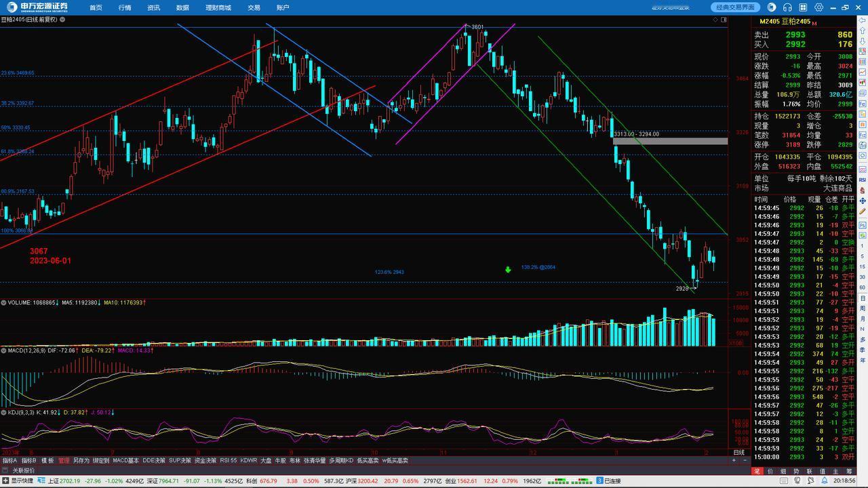This screenshot has width=868, height=488.
Task: Select the 价 price tab in quote panel
Action: point(770,471)
